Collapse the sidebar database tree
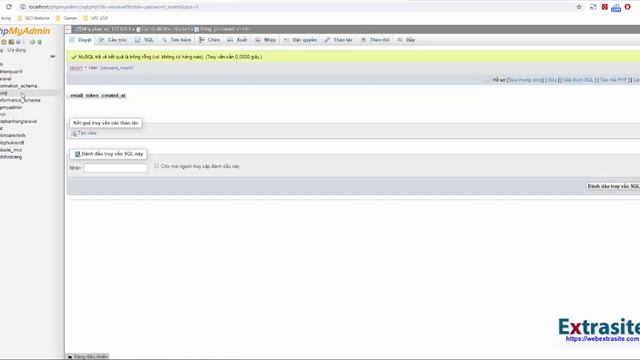The image size is (640, 360). coord(53,56)
